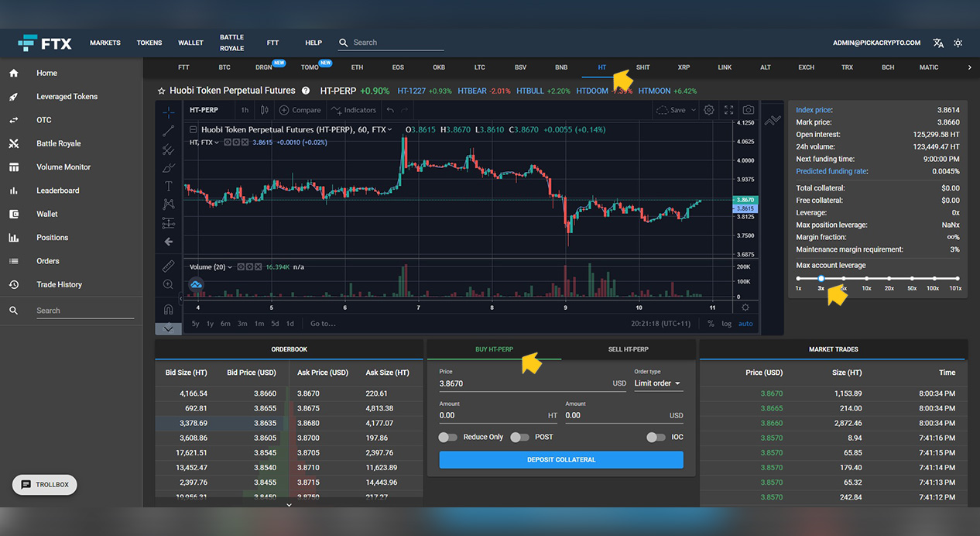Expand the drawing toolbar down chevron
The image size is (980, 536).
(x=168, y=328)
